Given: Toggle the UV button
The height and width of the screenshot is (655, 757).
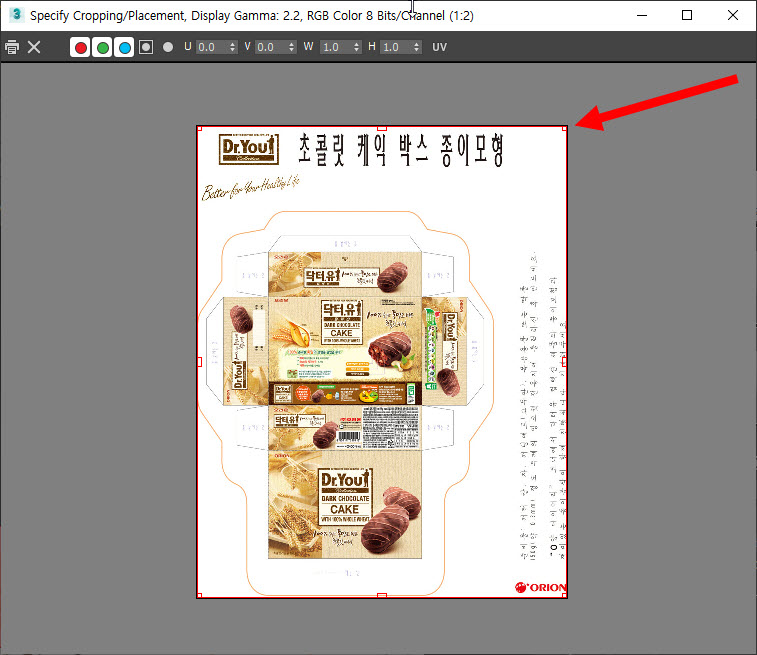Looking at the screenshot, I should pos(439,47).
